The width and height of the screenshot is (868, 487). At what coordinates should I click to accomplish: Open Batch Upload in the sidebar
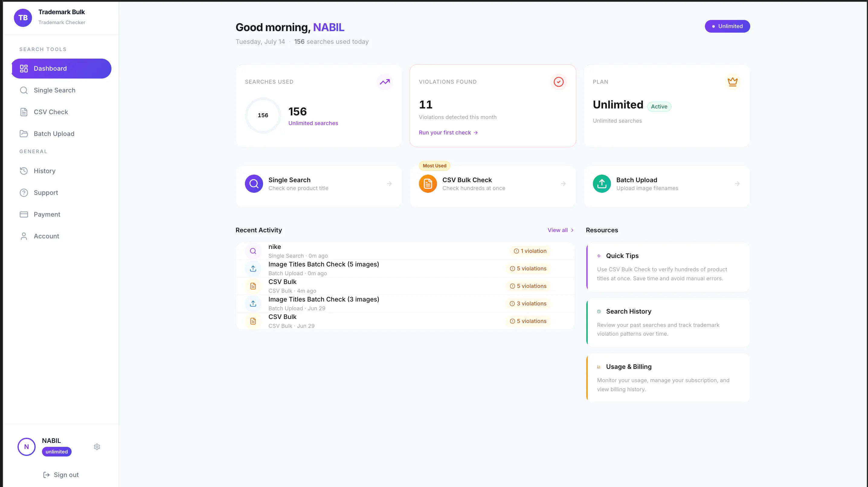[61, 134]
